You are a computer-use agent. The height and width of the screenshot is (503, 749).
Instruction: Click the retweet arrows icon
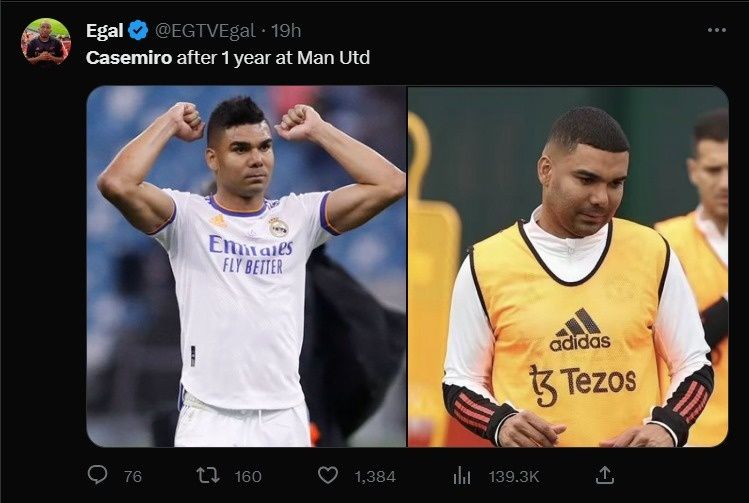pos(208,476)
